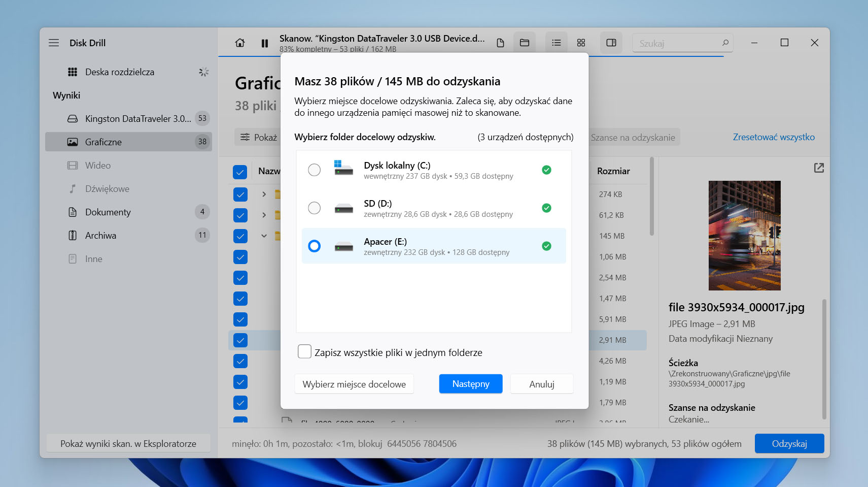Click Zresetować wszystko link

pyautogui.click(x=774, y=137)
